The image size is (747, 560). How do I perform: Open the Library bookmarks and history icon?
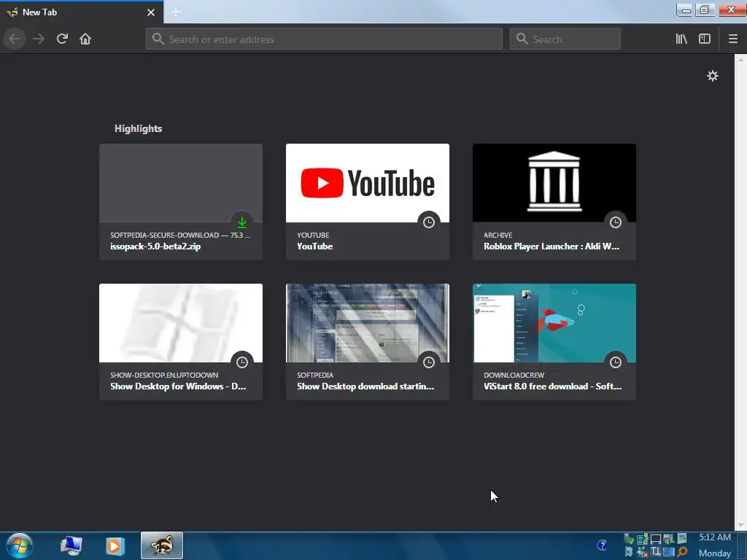(x=681, y=39)
